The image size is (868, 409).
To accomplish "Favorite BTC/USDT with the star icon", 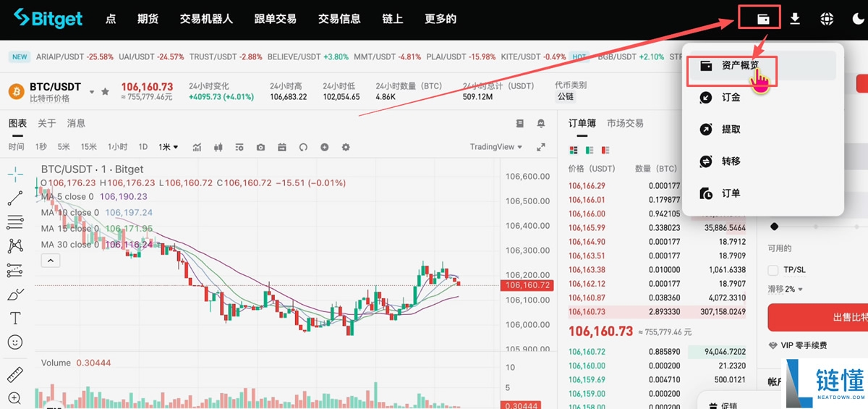I will [x=106, y=92].
